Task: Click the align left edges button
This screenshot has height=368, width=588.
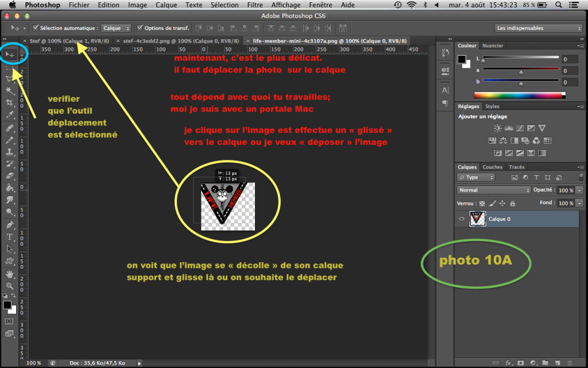Action: 233,28
